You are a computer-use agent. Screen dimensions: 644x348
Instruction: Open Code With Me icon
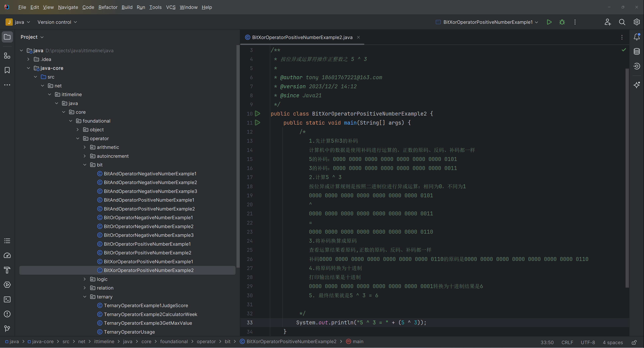(608, 22)
